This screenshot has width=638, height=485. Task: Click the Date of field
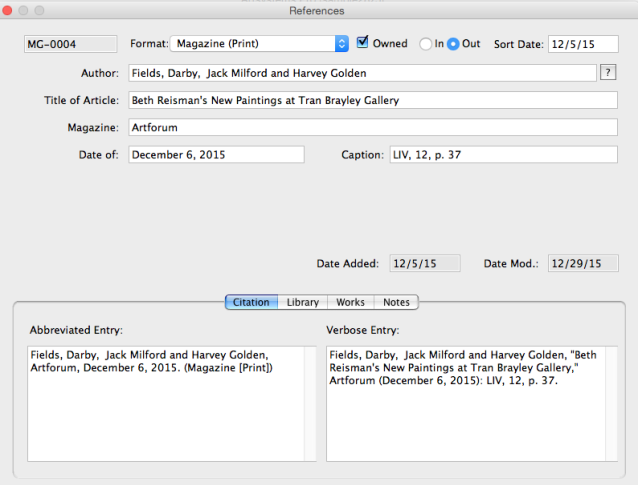coord(215,154)
